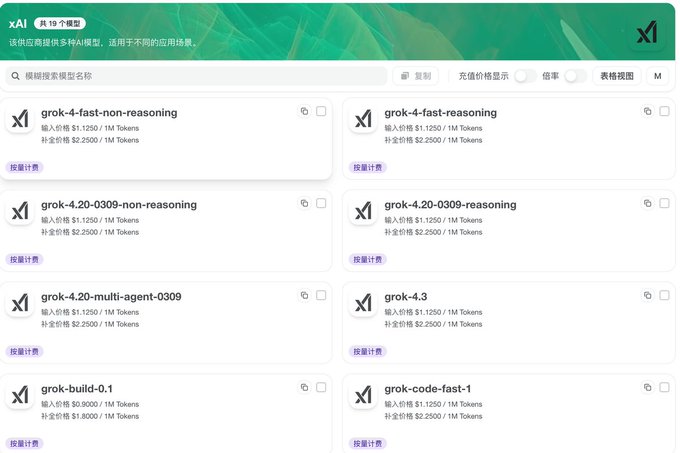Focus the 模糊搜索模型名称 search field
This screenshot has height=453, width=680.
196,76
